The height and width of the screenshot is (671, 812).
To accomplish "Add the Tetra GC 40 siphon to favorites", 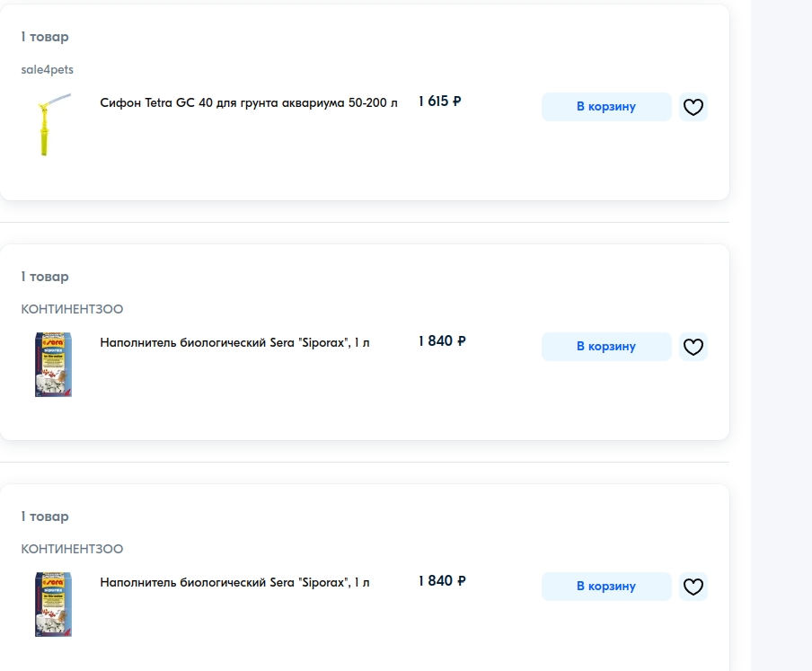I will coord(693,107).
